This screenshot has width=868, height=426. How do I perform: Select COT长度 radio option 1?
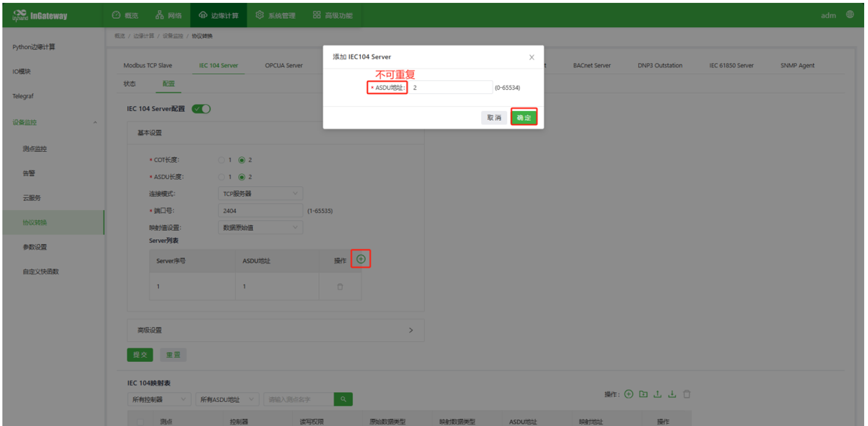click(x=221, y=160)
